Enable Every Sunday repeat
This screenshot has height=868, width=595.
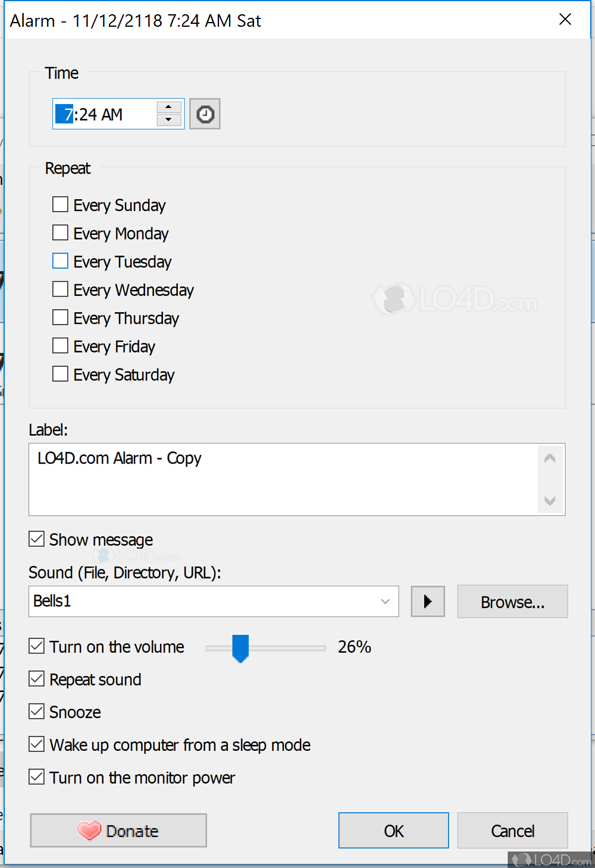(60, 205)
